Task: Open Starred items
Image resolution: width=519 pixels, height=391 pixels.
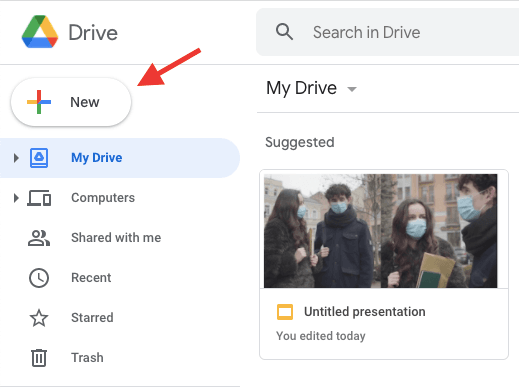Action: pos(92,318)
